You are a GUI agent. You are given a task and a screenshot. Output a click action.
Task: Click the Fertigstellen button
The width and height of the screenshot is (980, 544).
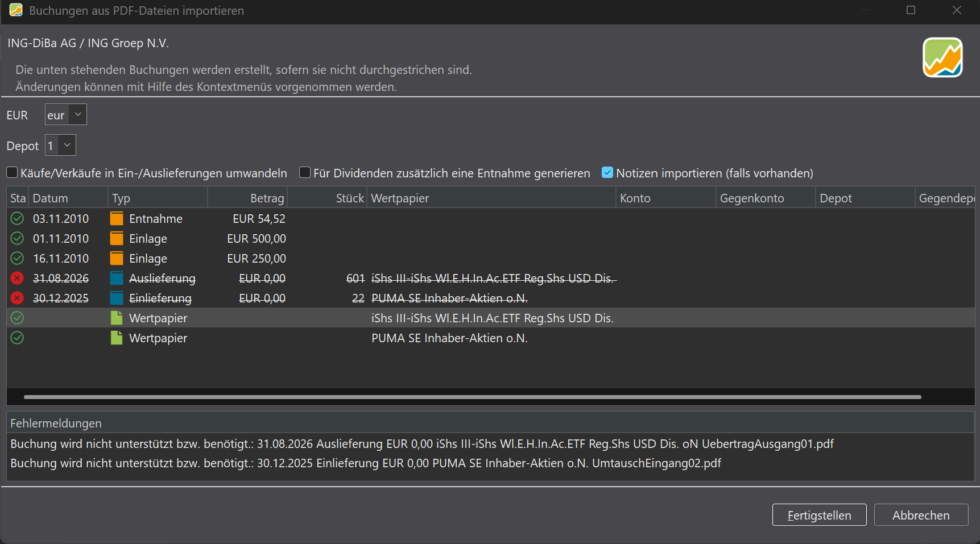(x=819, y=515)
